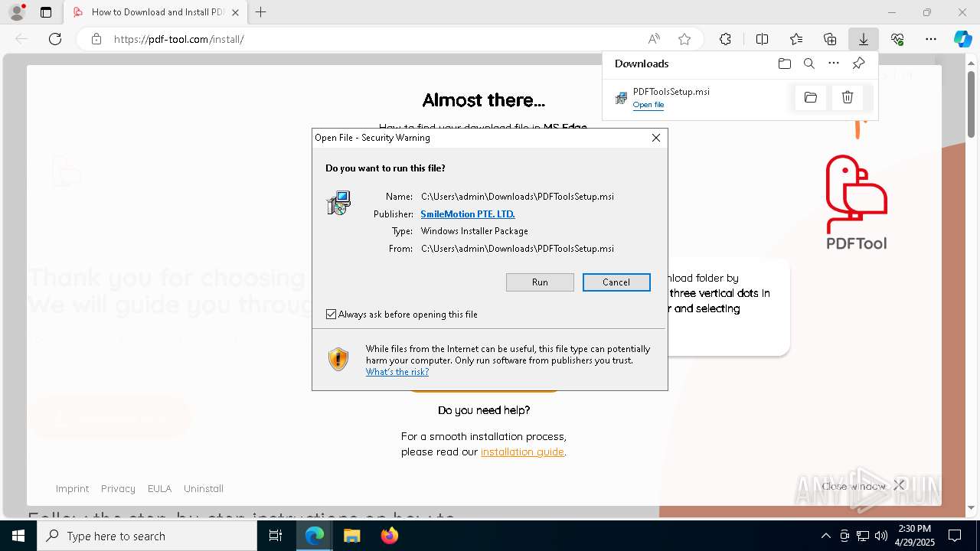Viewport: 980px width, 551px height.
Task: Toggle the Downloads toolbar button
Action: tap(863, 39)
